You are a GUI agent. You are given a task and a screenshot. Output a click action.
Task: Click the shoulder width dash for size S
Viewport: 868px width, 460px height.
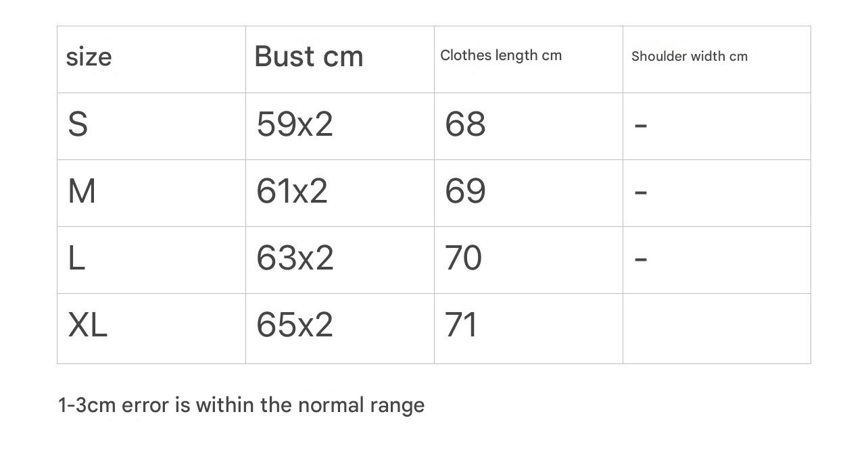pyautogui.click(x=641, y=126)
